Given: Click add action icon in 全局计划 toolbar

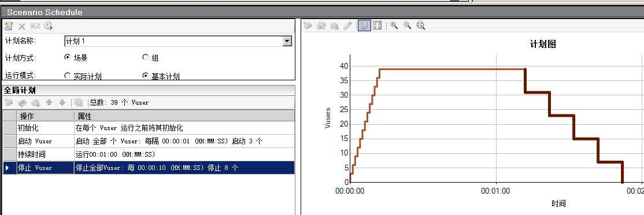Looking at the screenshot, I should 9,102.
